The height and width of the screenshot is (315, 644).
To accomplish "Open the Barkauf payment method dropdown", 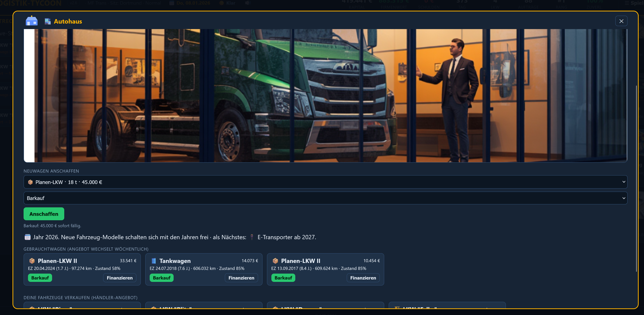I will (x=325, y=198).
